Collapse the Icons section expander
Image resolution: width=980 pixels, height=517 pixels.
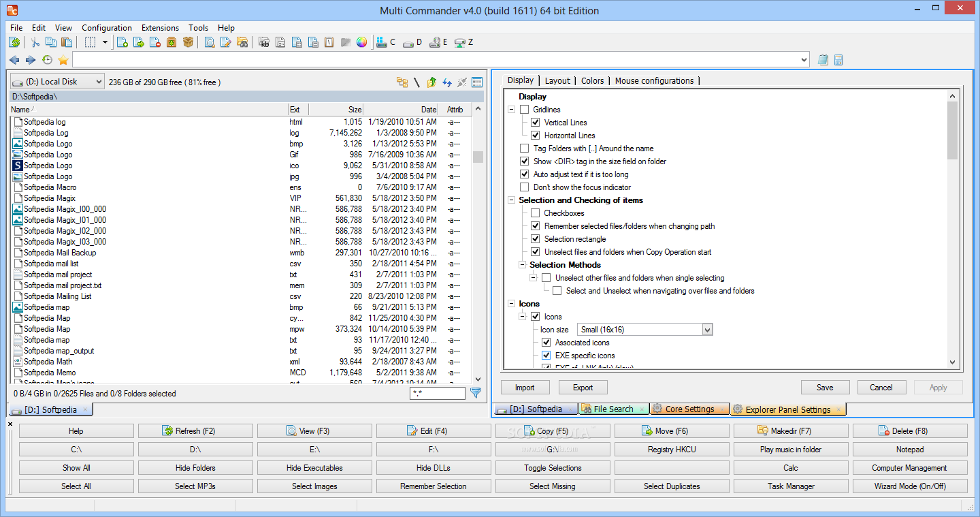coord(511,304)
